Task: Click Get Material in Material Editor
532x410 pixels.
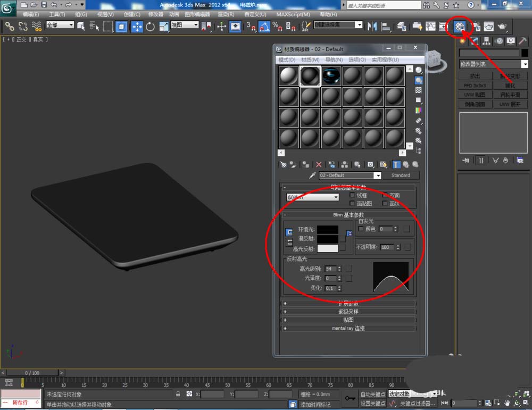Action: pos(283,165)
